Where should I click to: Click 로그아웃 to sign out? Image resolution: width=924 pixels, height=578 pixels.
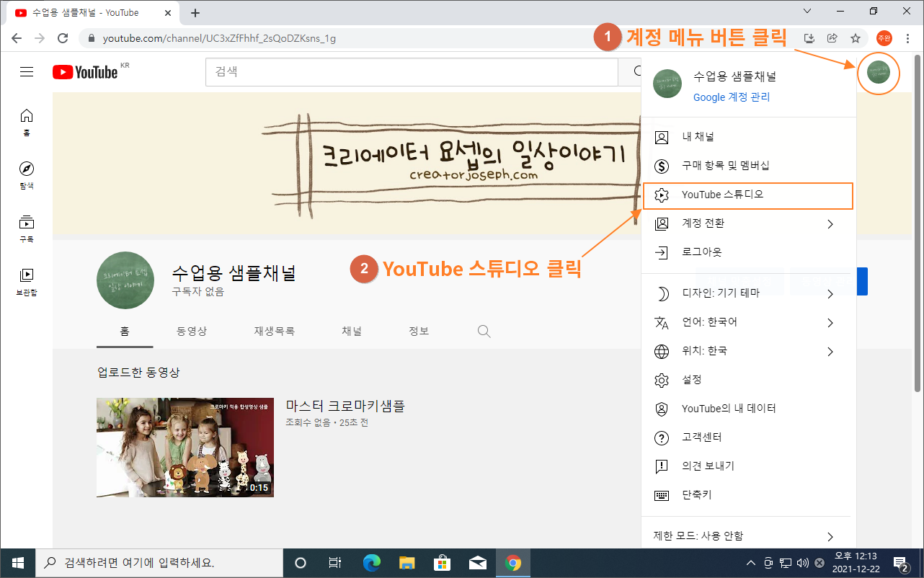(749, 252)
